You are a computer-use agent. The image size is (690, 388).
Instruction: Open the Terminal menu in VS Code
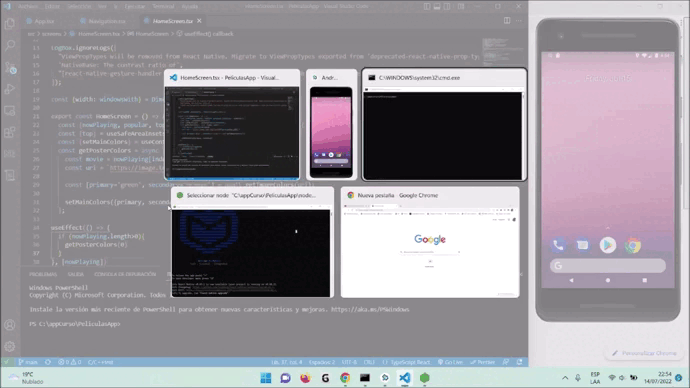click(163, 7)
